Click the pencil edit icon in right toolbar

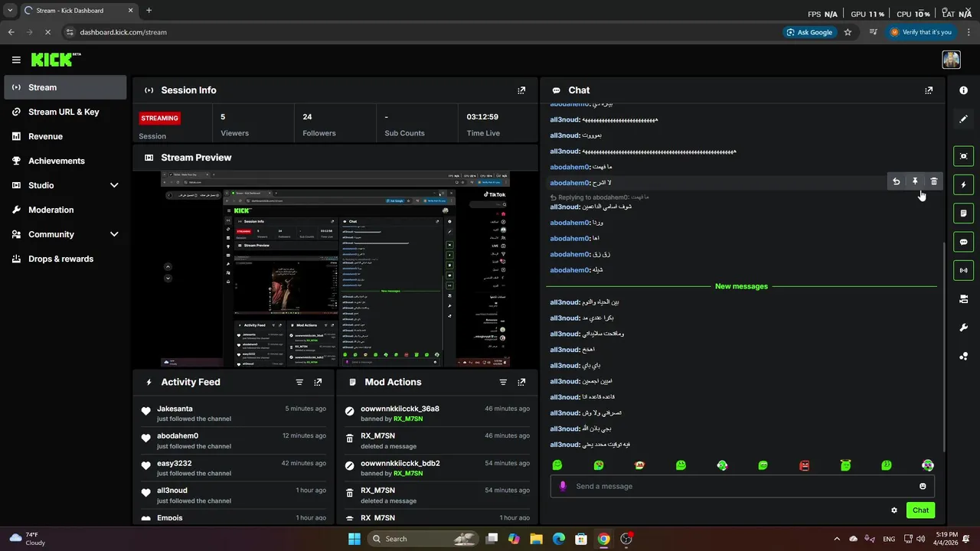[x=963, y=119]
